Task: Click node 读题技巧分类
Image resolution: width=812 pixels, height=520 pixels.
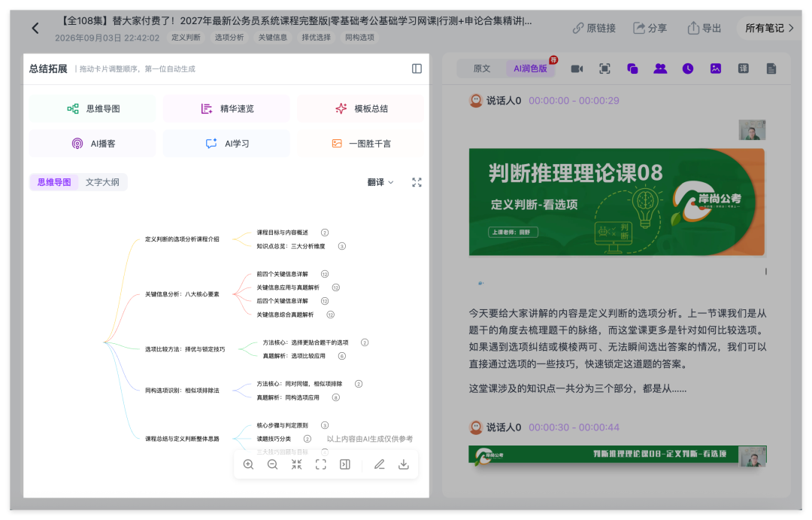Action: 274,439
